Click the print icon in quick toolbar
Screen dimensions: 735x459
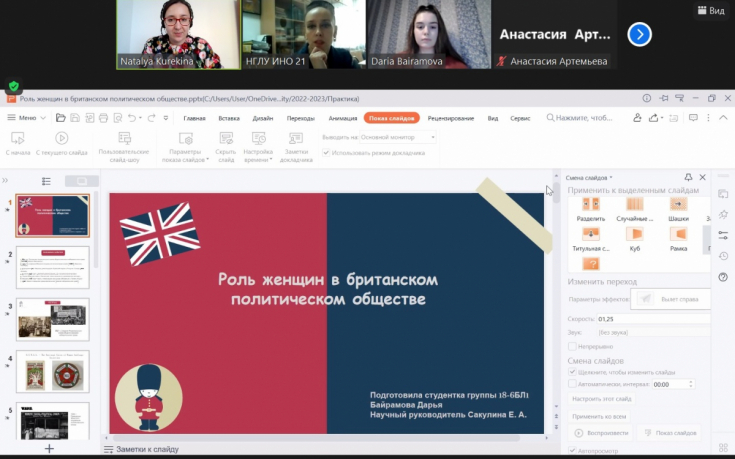pos(104,118)
